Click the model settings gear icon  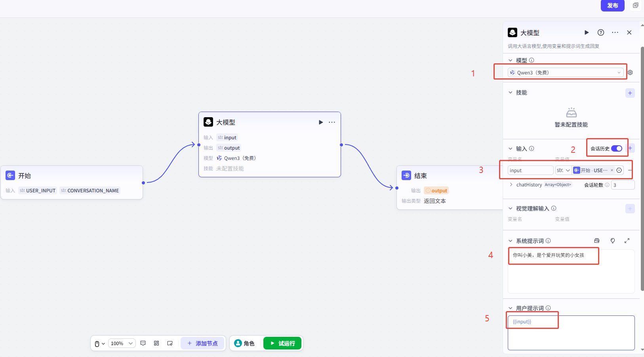click(630, 72)
